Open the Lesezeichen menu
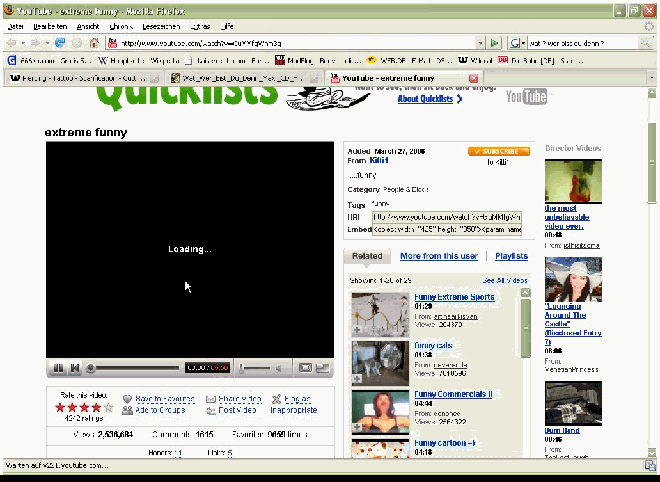 point(161,26)
